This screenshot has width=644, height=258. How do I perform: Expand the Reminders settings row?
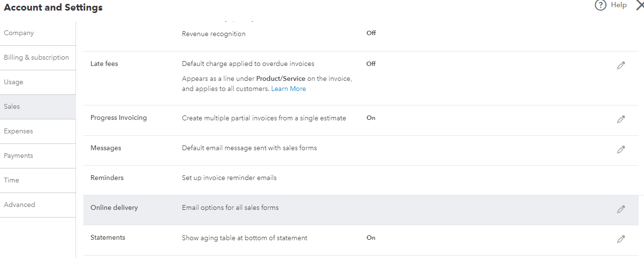pos(107,178)
